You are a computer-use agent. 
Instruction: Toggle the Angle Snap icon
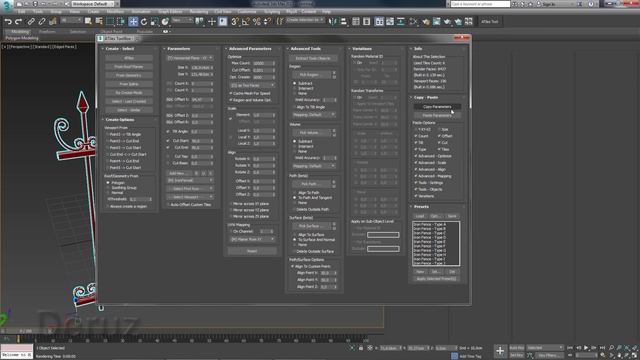click(246, 21)
